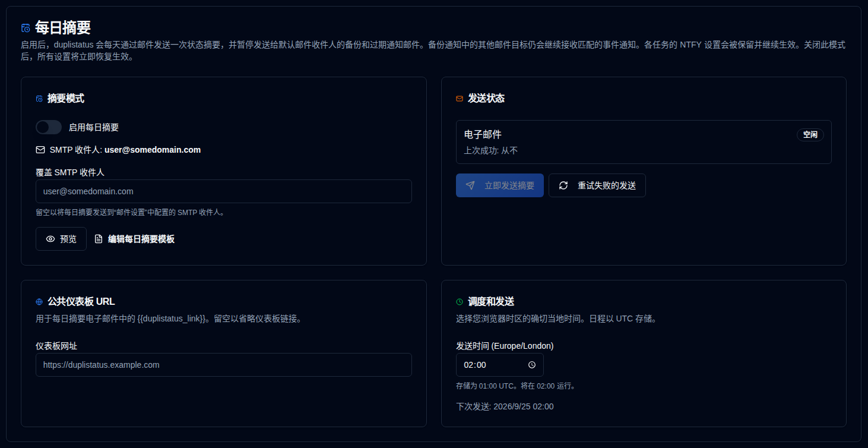Viewport: 868px width, 448px height.
Task: Click the 立即发送摘要 button
Action: (x=500, y=185)
